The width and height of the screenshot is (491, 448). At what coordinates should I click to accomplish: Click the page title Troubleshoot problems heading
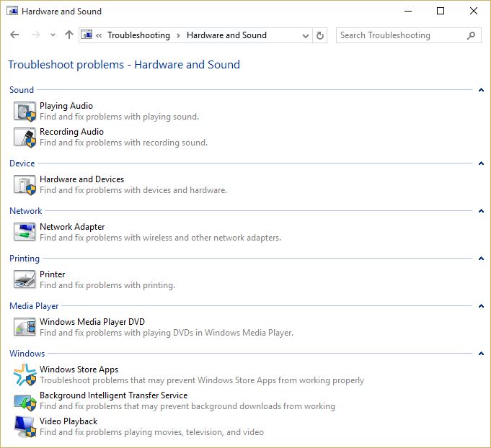point(124,64)
